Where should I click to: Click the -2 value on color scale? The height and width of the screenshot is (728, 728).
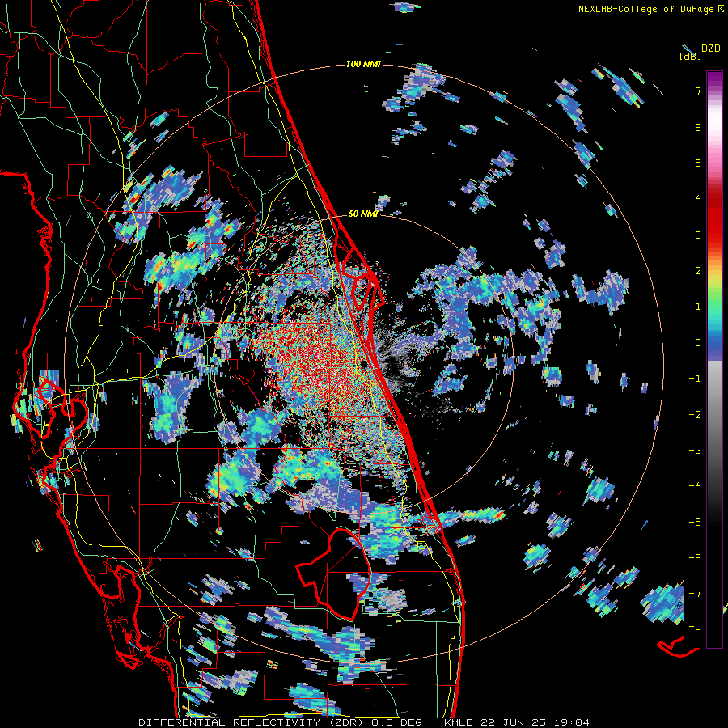[x=695, y=415]
